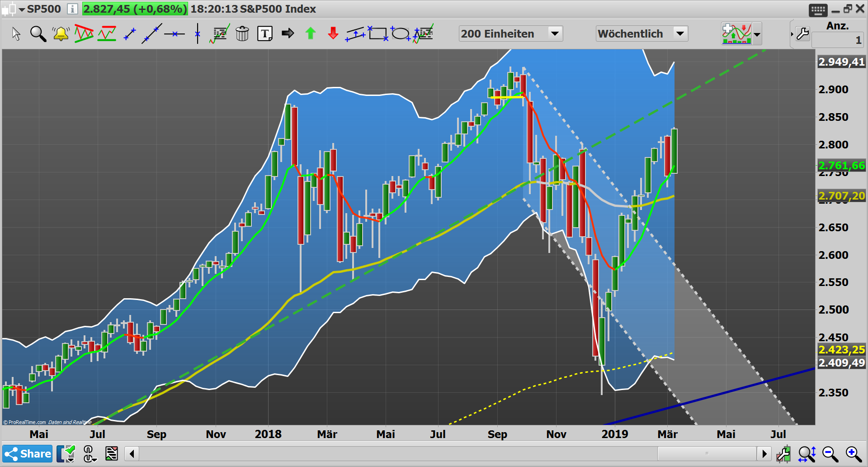The width and height of the screenshot is (868, 467).
Task: Click the Anz. quantity input field
Action: [x=838, y=40]
